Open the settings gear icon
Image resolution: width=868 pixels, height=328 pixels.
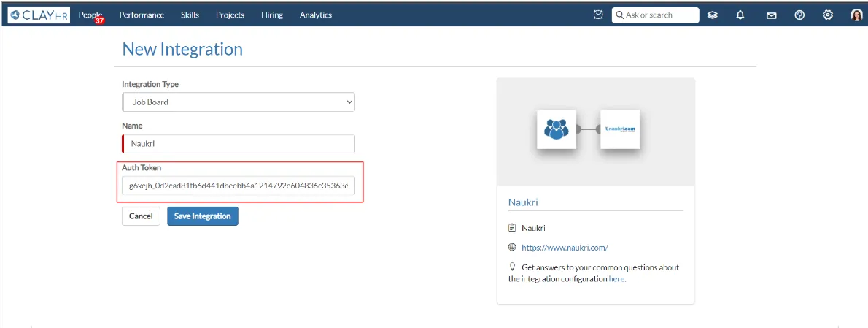828,15
